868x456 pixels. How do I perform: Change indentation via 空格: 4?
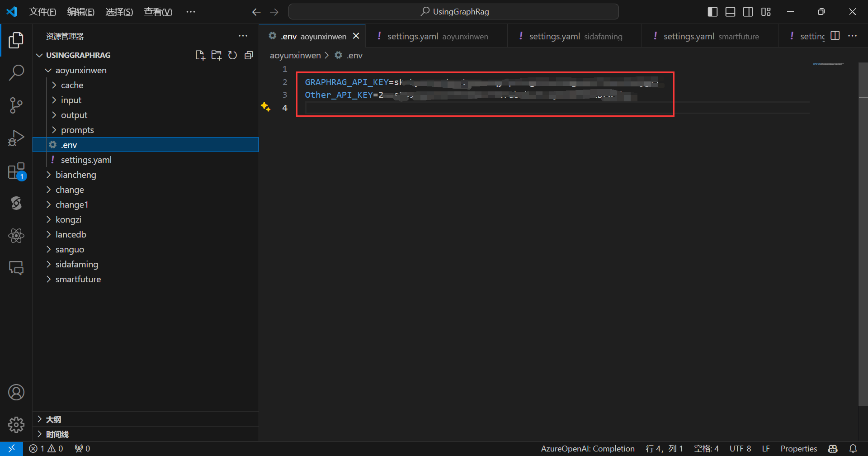tap(706, 448)
